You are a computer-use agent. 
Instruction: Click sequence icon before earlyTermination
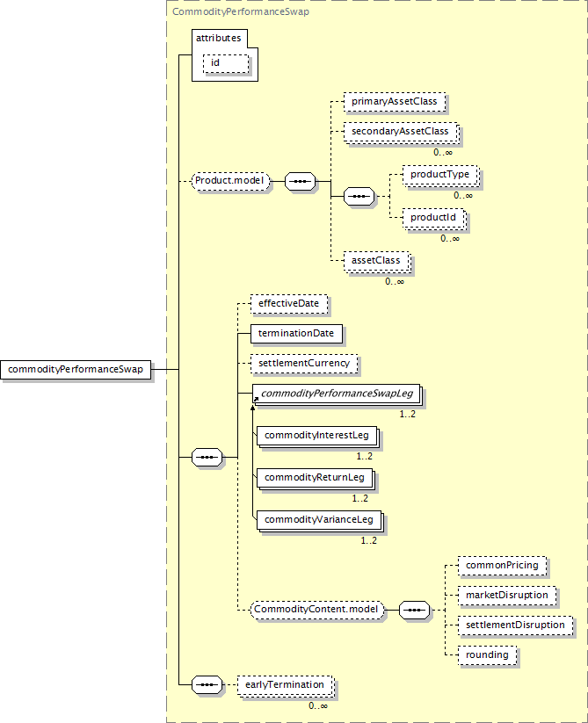(207, 684)
